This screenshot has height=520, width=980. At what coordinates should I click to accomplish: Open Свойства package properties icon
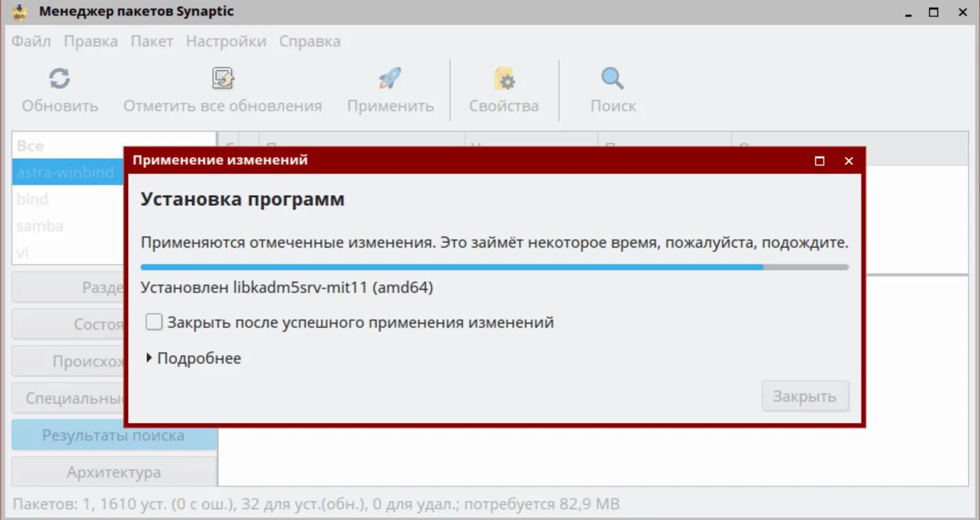504,79
